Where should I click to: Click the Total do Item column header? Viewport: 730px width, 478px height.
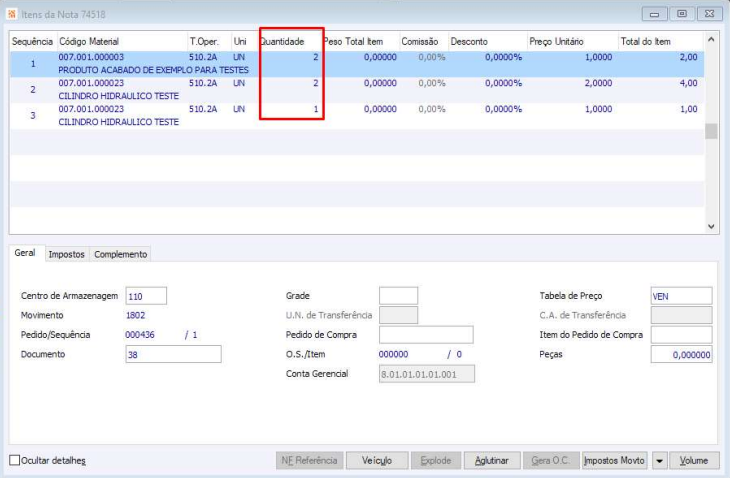tap(661, 41)
